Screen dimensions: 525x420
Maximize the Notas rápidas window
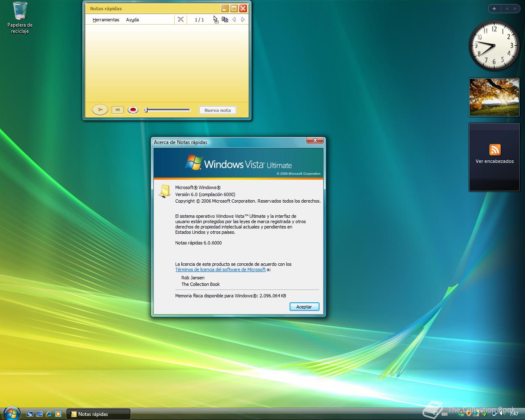tap(234, 8)
